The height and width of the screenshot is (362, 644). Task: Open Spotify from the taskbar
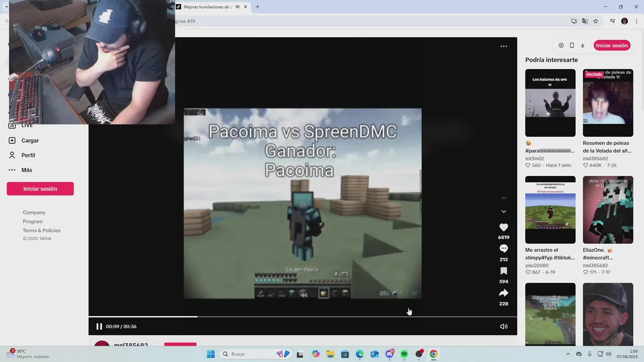[x=404, y=354]
